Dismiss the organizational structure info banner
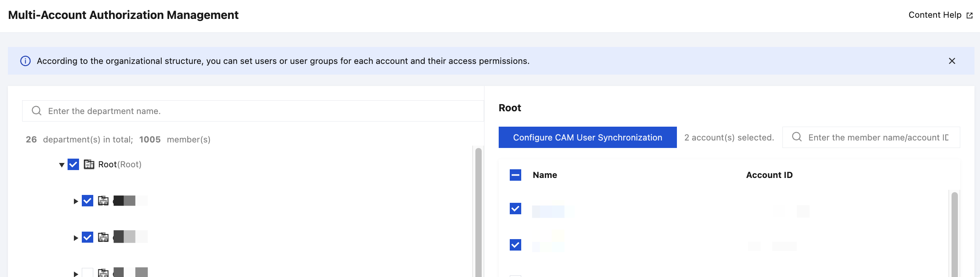Viewport: 980px width, 277px height. click(x=952, y=61)
